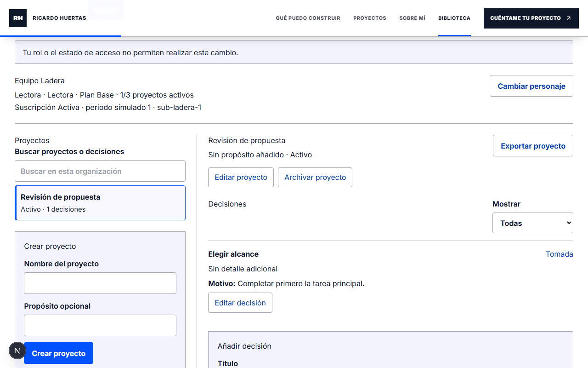
Task: Click Editar proyecto button
Action: tap(241, 178)
